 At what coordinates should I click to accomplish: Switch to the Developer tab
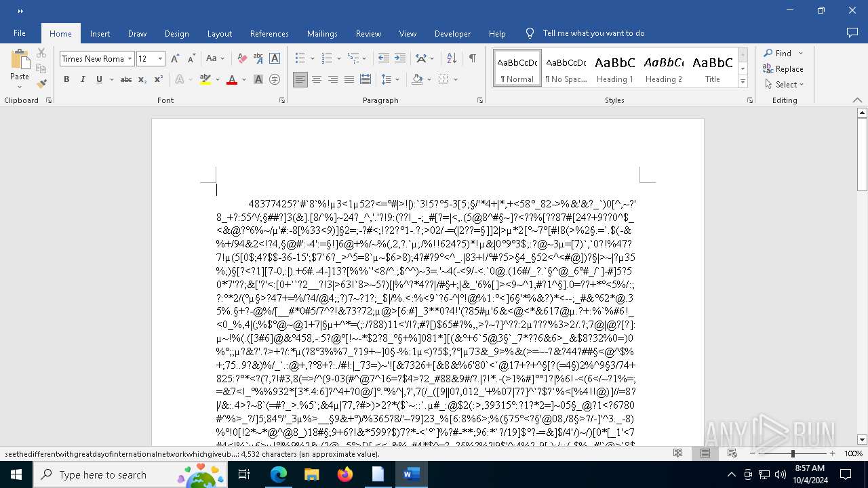452,33
